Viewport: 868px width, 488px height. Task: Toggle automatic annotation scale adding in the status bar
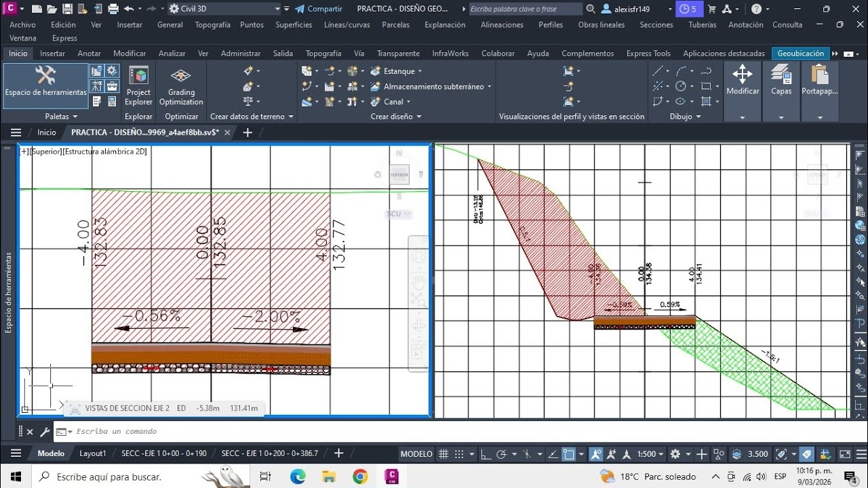click(612, 454)
